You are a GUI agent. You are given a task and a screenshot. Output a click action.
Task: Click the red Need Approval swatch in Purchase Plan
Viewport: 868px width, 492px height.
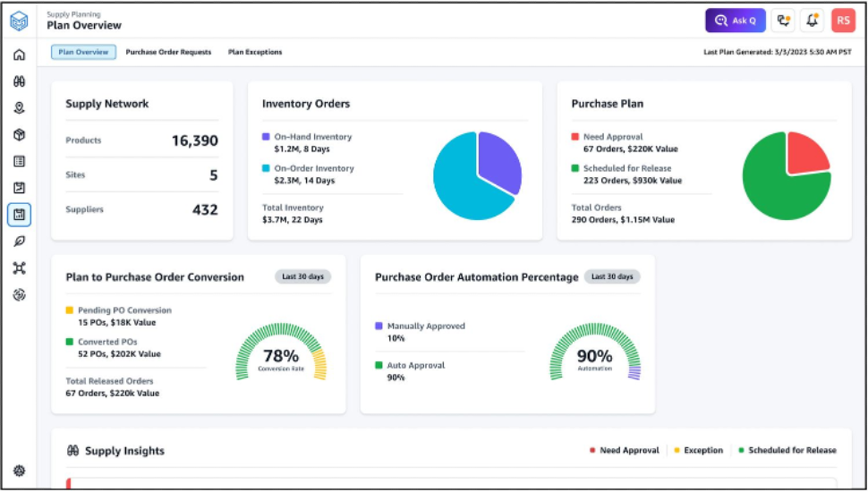(x=575, y=137)
